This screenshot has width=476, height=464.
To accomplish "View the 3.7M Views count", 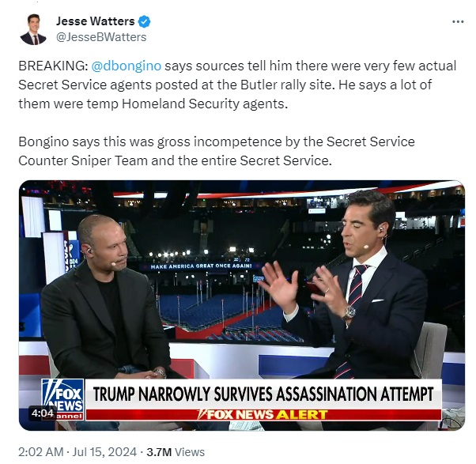I will (176, 452).
